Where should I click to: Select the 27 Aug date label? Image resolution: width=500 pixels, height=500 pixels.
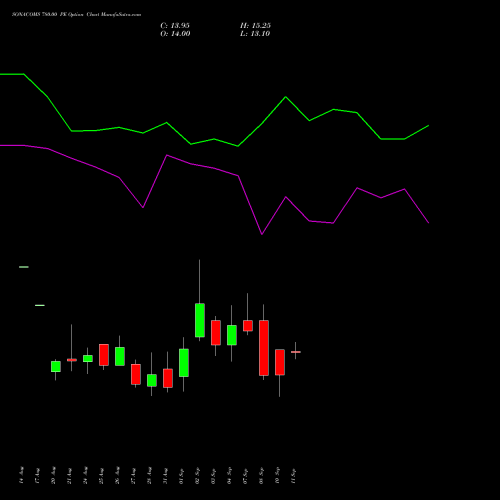click(134, 476)
